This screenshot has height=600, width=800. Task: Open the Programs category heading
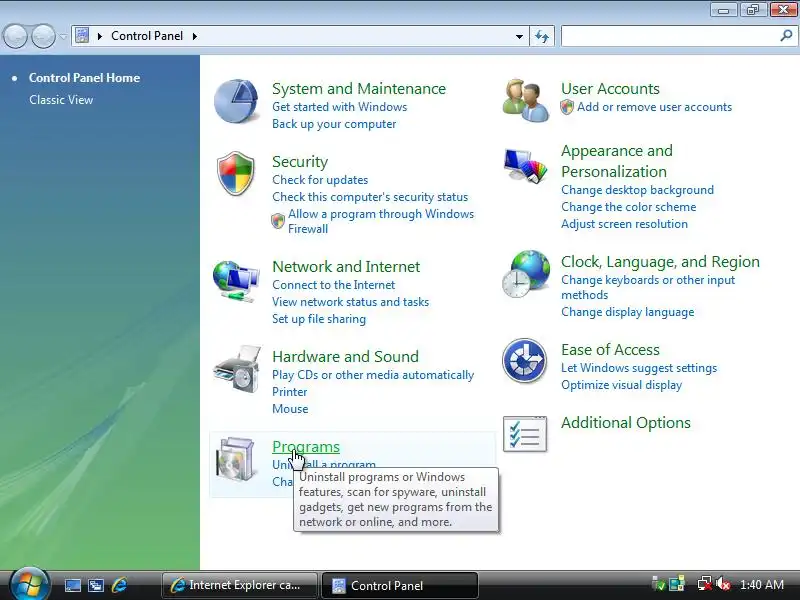(x=306, y=446)
